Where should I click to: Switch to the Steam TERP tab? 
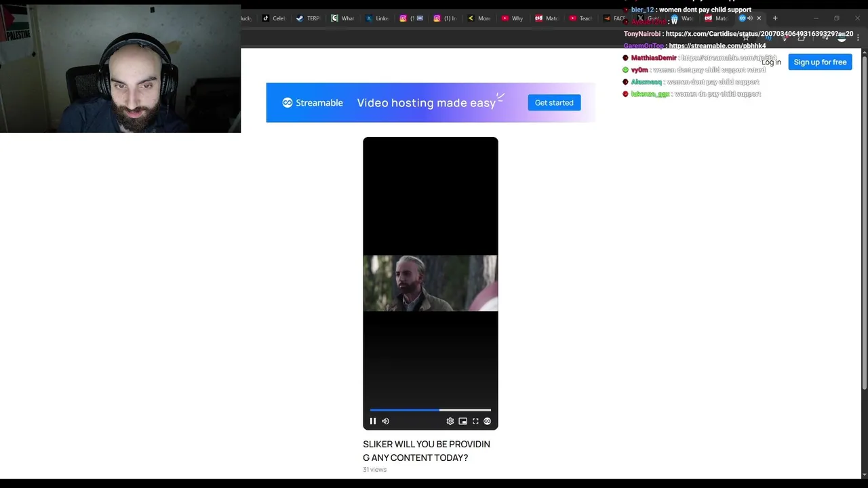pos(308,18)
